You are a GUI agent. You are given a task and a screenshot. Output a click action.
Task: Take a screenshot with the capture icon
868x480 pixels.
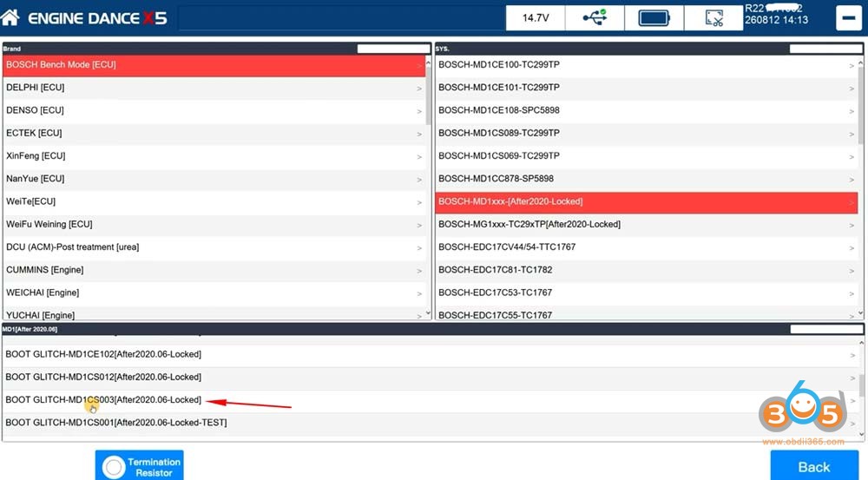tap(713, 17)
